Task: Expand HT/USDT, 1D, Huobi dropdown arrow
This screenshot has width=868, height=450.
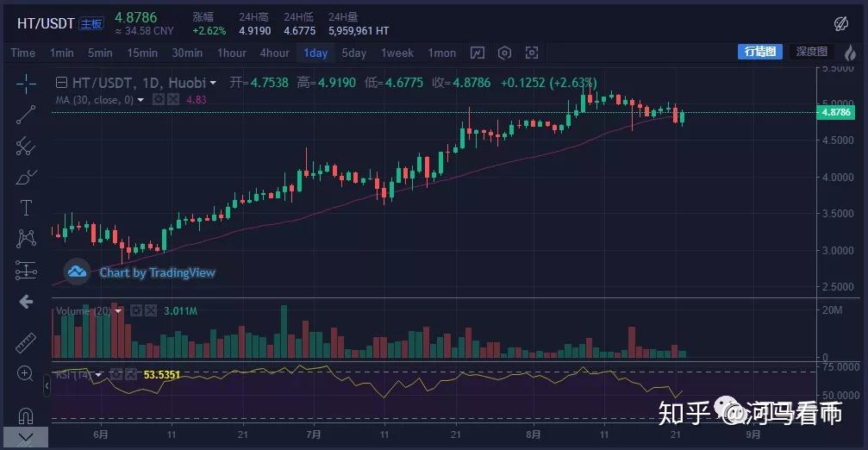Action: tap(213, 84)
